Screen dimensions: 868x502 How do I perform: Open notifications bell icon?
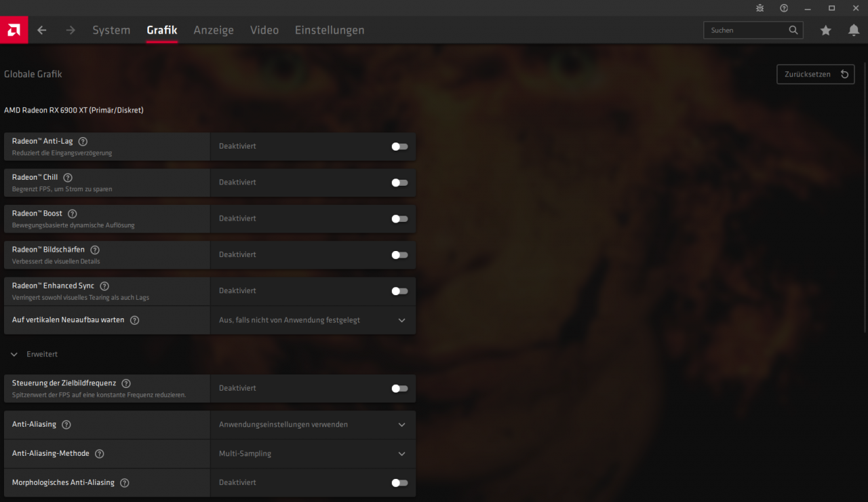pos(854,30)
